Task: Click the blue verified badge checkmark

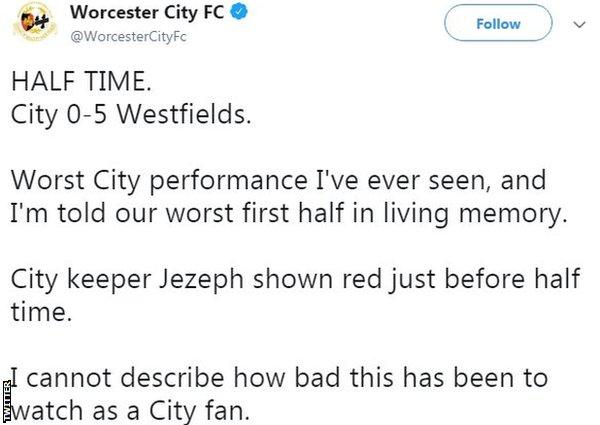Action: (239, 12)
